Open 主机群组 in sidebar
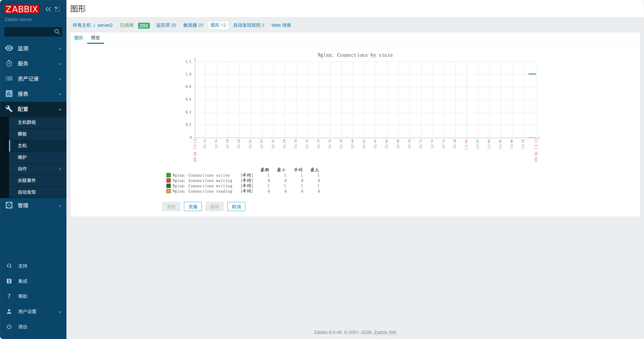The image size is (644, 339). click(38, 122)
